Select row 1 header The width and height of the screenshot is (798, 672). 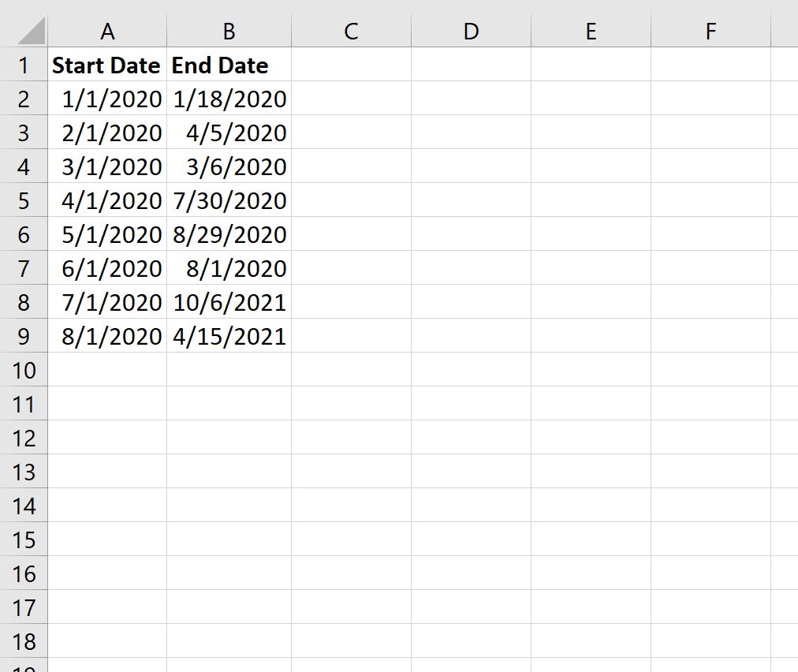coord(24,65)
